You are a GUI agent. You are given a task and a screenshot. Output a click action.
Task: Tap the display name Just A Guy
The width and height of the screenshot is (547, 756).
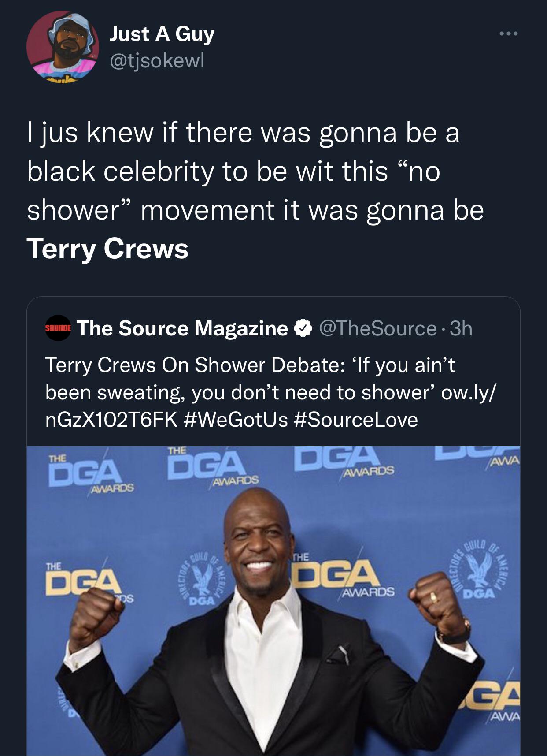pyautogui.click(x=162, y=34)
